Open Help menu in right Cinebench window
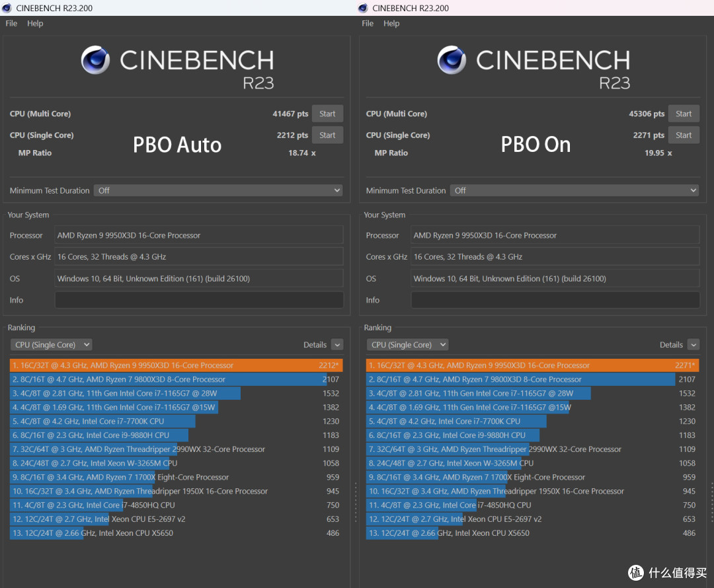Screen dimensions: 714x588 (391, 23)
